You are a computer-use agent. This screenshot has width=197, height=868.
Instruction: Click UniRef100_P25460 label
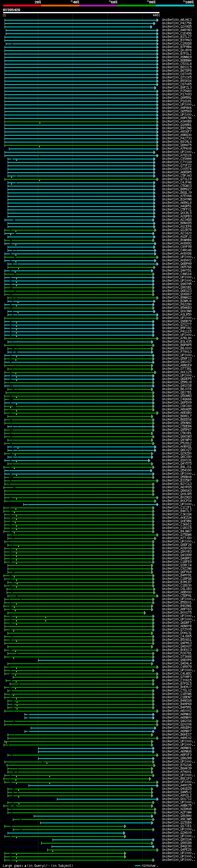pos(177,91)
